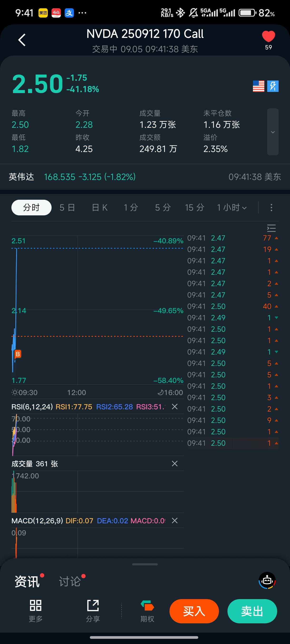Pull the bottom sheet drag handle
Screen dimensions: 290x644
click(145, 564)
